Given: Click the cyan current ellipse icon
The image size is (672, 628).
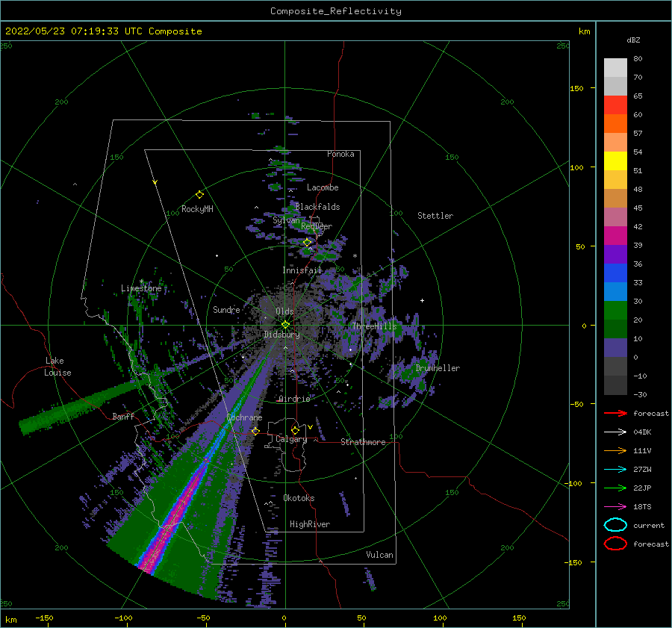Looking at the screenshot, I should tap(615, 525).
